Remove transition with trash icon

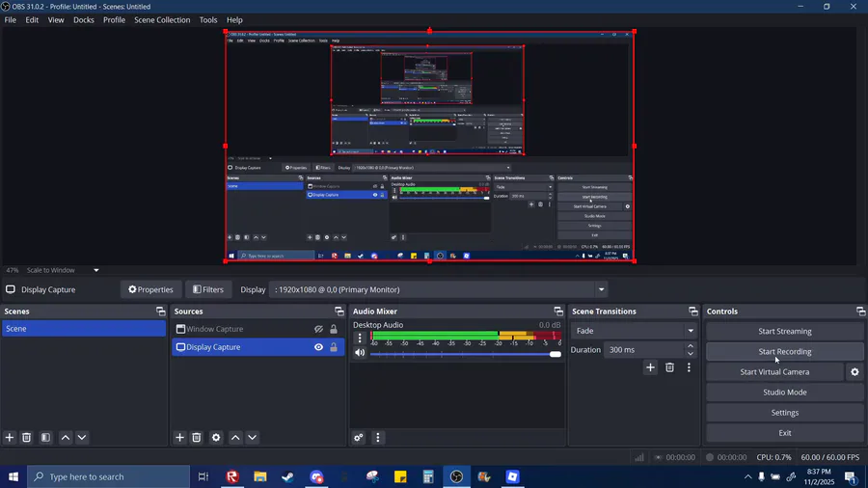click(x=670, y=367)
